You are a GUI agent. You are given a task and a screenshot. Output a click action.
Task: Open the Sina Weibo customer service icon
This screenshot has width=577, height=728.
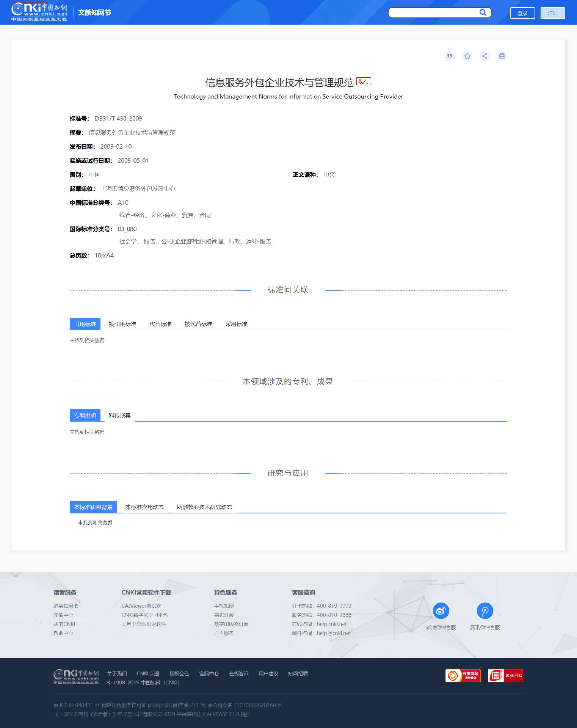click(x=441, y=611)
